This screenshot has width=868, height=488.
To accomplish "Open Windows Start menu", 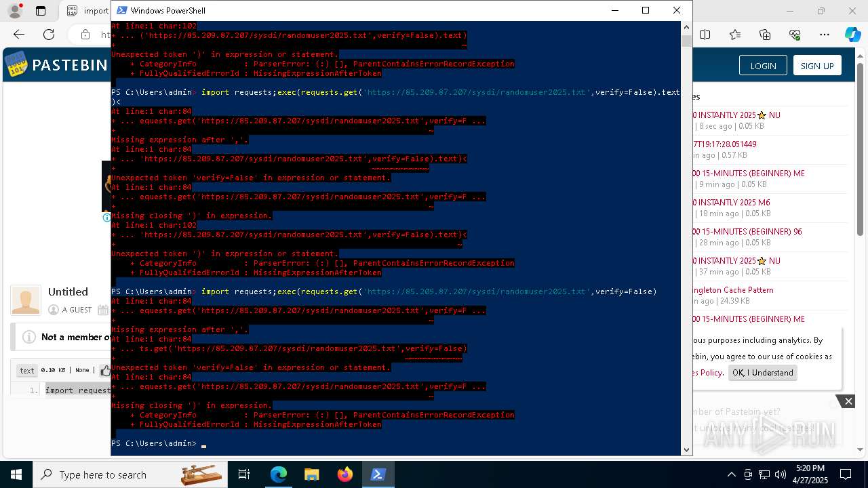I will pos(16,474).
